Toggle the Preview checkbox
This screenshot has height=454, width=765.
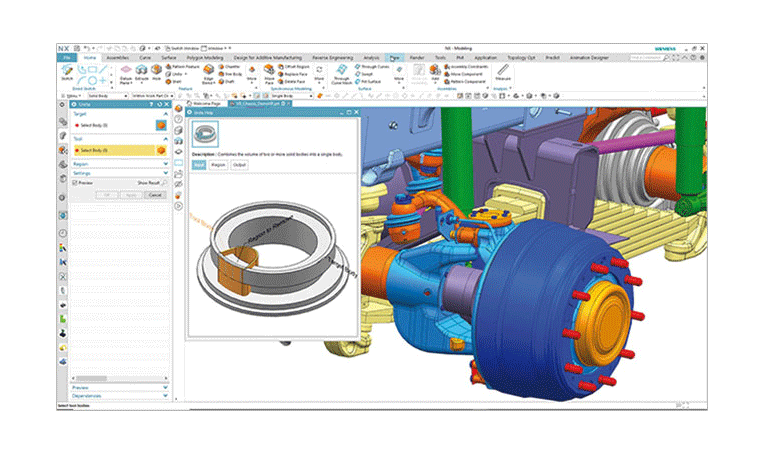tap(75, 182)
